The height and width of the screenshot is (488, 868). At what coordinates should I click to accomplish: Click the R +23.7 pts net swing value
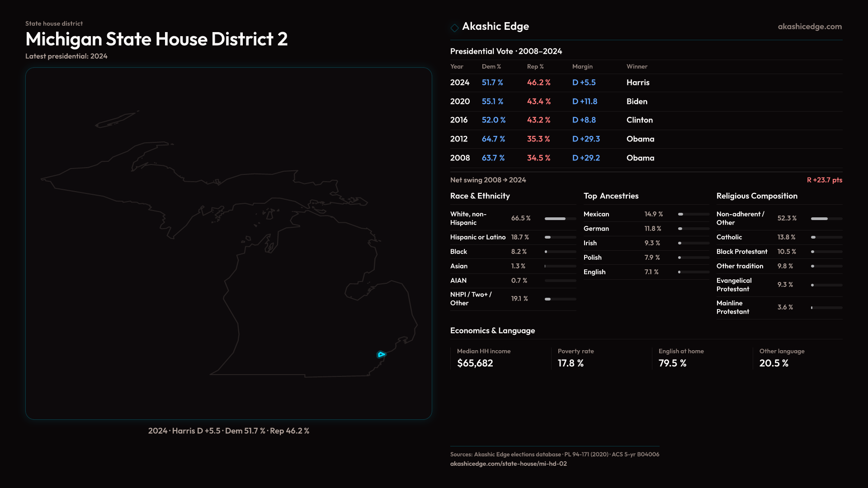[x=824, y=180]
